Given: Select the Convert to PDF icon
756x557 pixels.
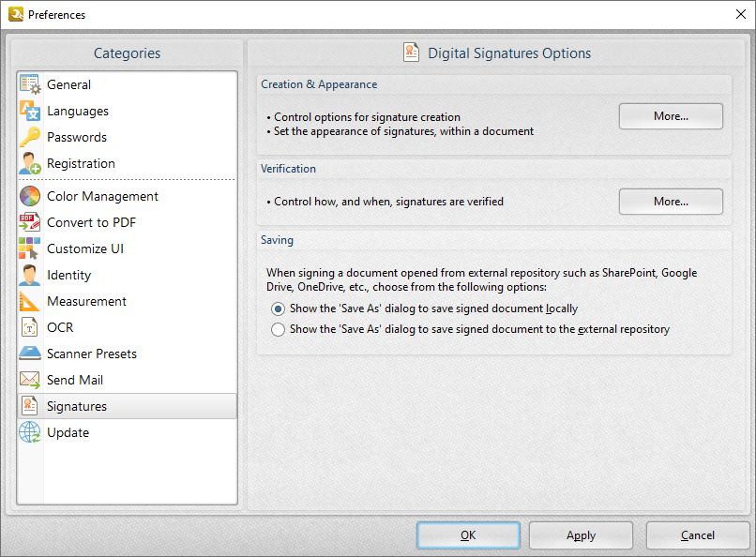Looking at the screenshot, I should 30,222.
